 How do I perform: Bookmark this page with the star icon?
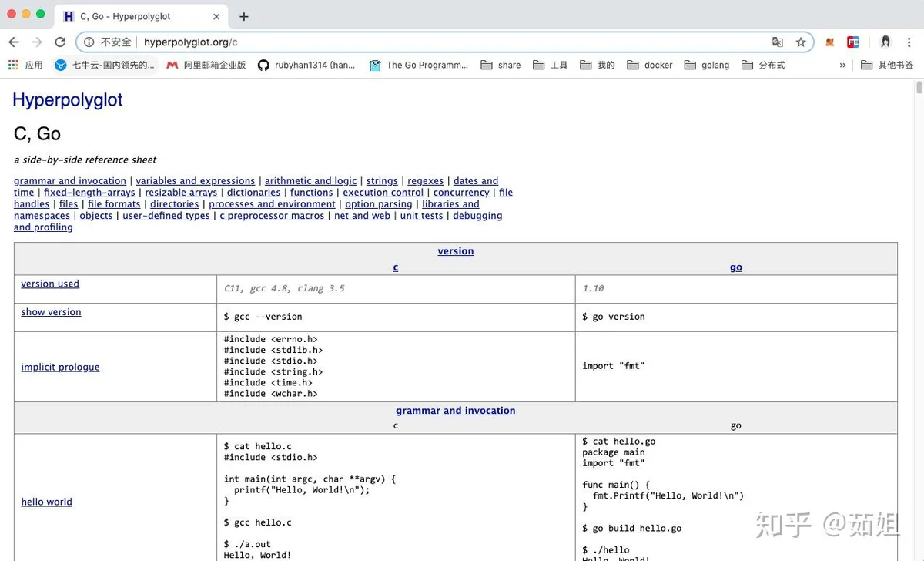pyautogui.click(x=801, y=42)
